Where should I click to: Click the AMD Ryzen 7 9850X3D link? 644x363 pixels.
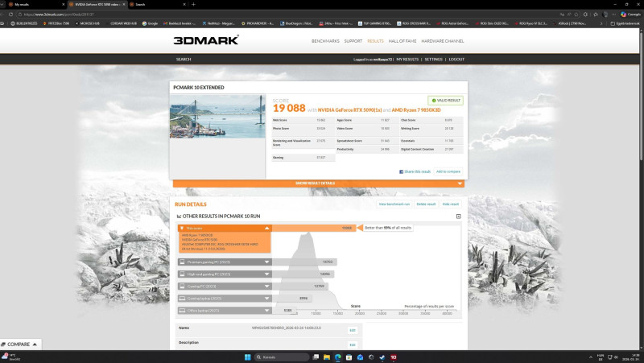(416, 110)
